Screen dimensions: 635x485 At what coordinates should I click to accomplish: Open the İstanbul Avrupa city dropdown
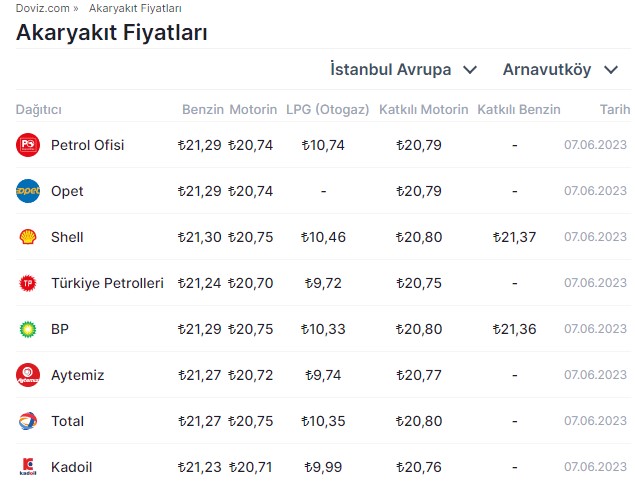(x=403, y=70)
